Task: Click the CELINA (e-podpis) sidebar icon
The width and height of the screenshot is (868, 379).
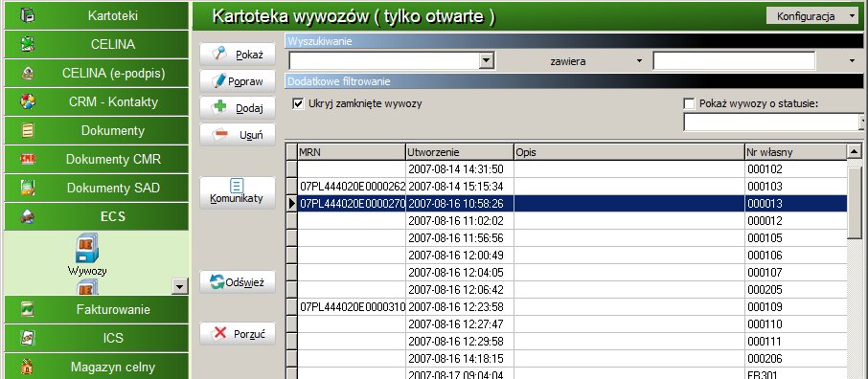Action: 28,73
